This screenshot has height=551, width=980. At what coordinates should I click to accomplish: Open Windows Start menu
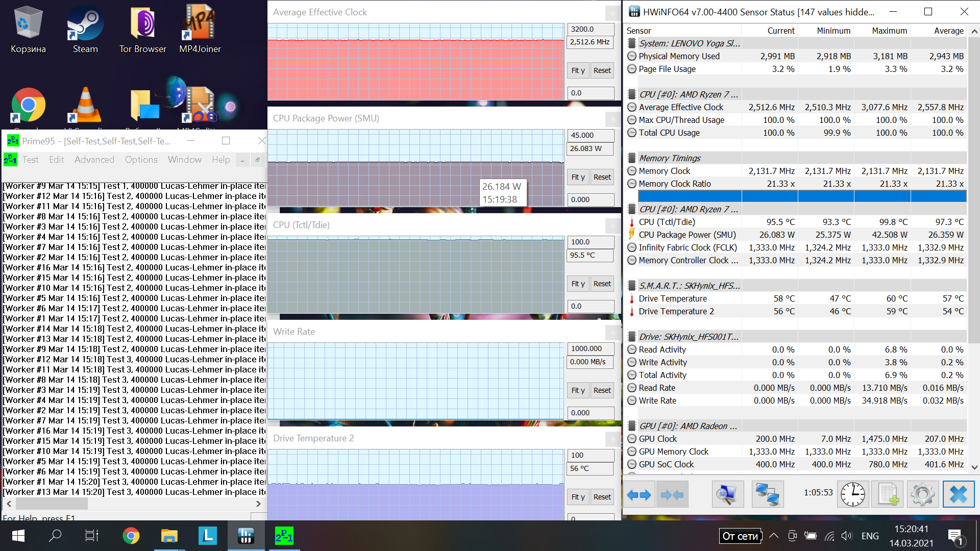point(18,536)
